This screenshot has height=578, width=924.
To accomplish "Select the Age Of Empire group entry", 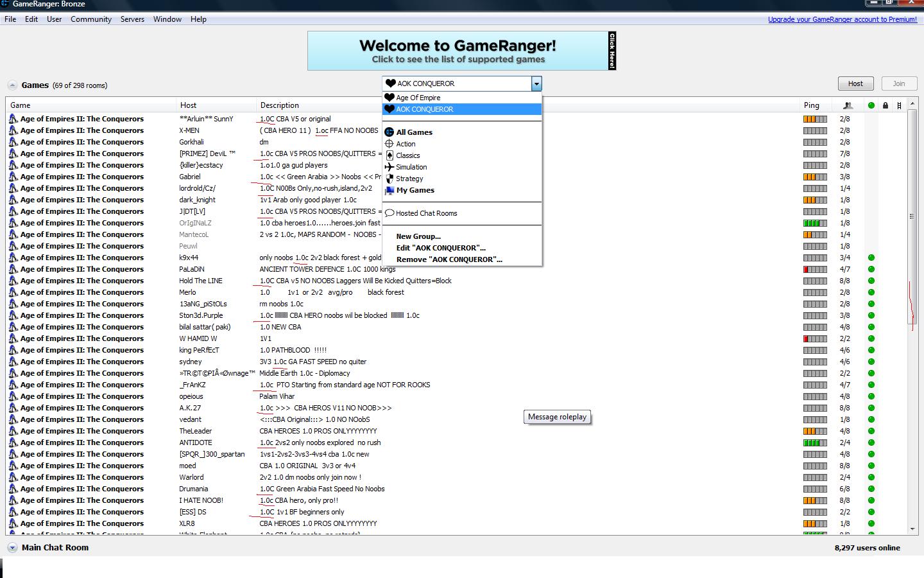I will 462,98.
